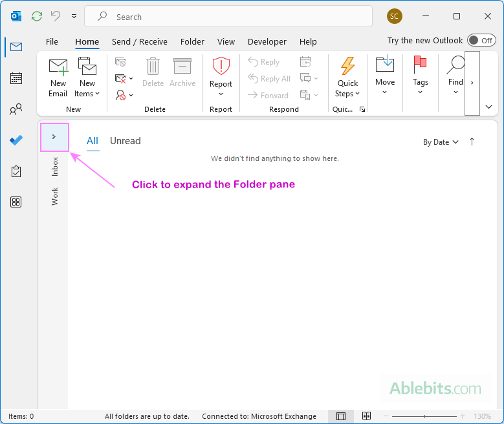
Task: Switch to Normal view in status bar
Action: pyautogui.click(x=341, y=416)
